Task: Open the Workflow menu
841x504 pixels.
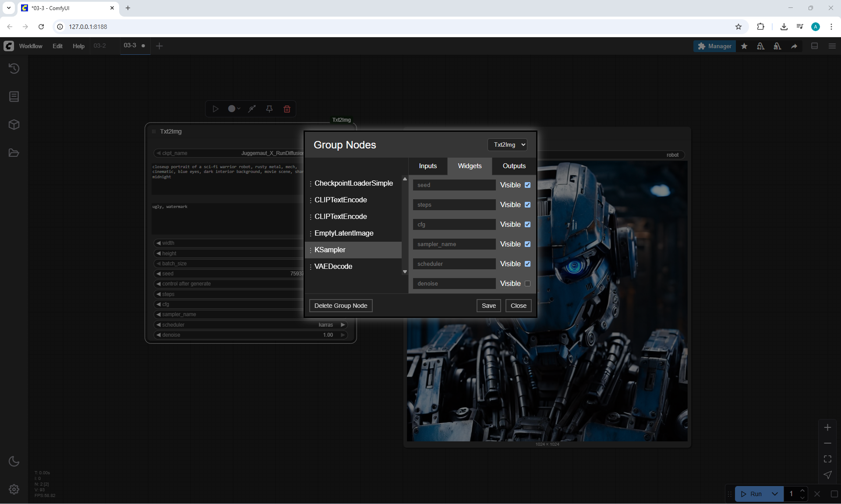Action: [31, 46]
